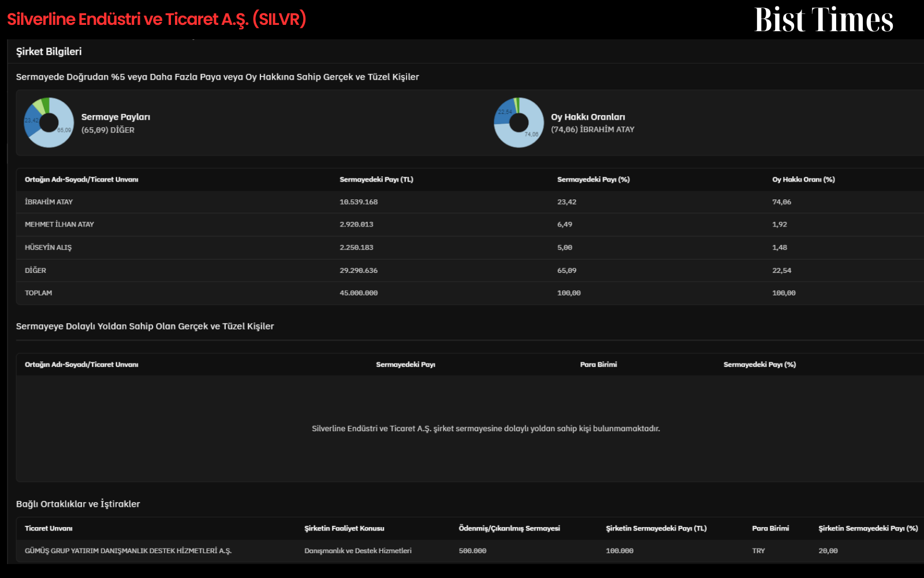Click the 5,00 capital percentage cell

click(565, 247)
